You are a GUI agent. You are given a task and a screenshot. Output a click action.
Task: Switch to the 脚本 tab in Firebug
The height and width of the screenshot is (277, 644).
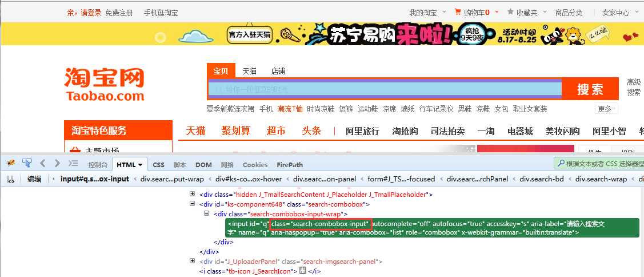179,165
